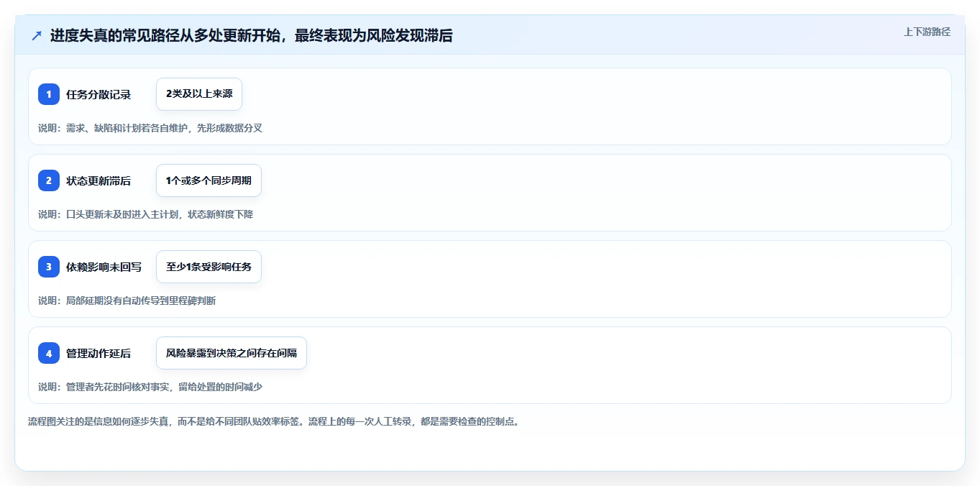This screenshot has width=980, height=486.
Task: Select the 任务分散记录 step title
Action: [99, 94]
